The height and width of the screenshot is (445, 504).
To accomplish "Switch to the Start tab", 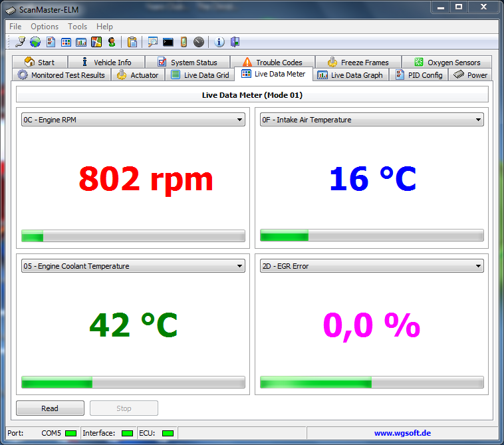I will [40, 62].
